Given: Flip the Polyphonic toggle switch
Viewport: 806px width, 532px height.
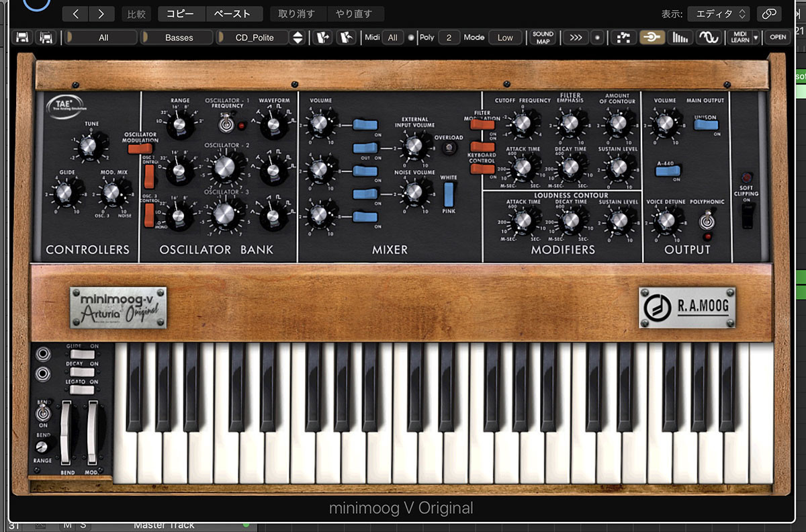Looking at the screenshot, I should pos(706,220).
